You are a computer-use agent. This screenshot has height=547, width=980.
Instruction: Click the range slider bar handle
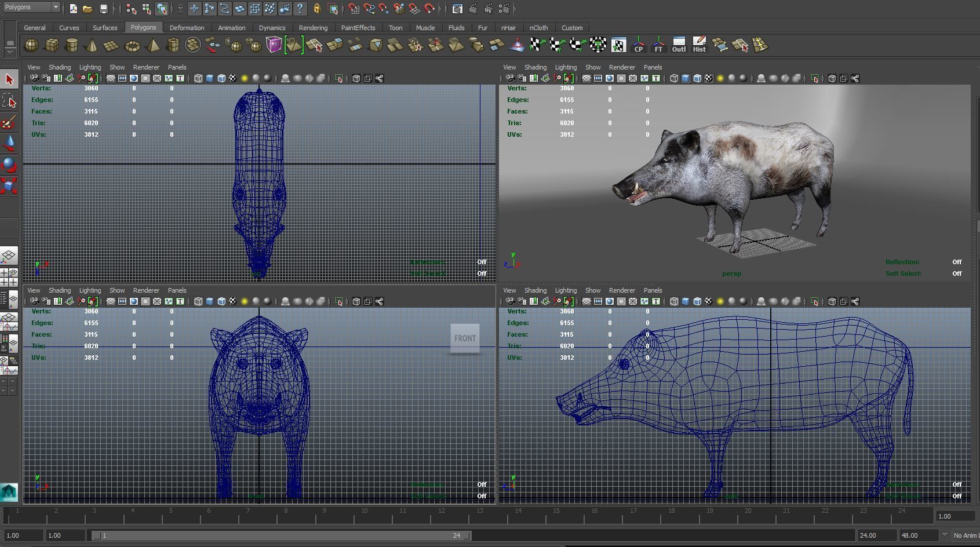click(281, 535)
